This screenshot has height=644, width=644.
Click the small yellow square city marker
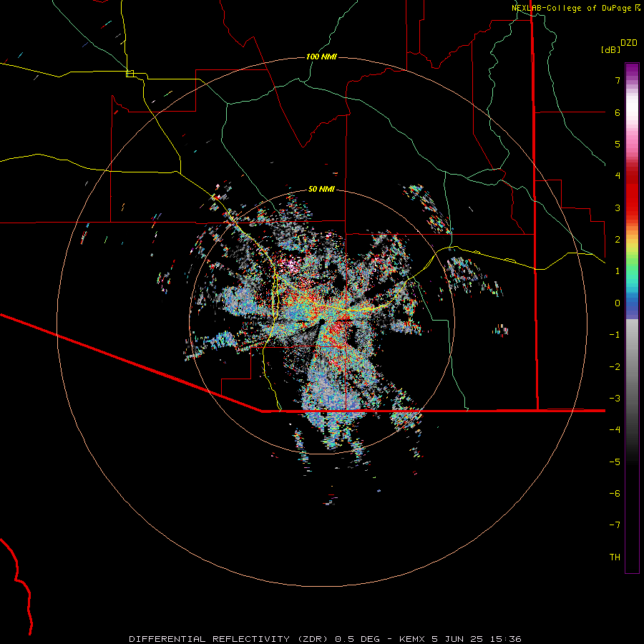[130, 74]
